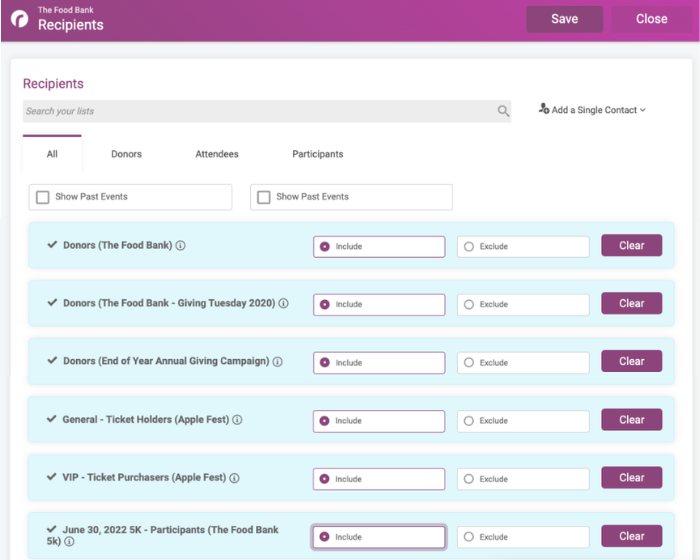Open info icon for General Ticket Holders
The image size is (700, 560).
click(238, 420)
